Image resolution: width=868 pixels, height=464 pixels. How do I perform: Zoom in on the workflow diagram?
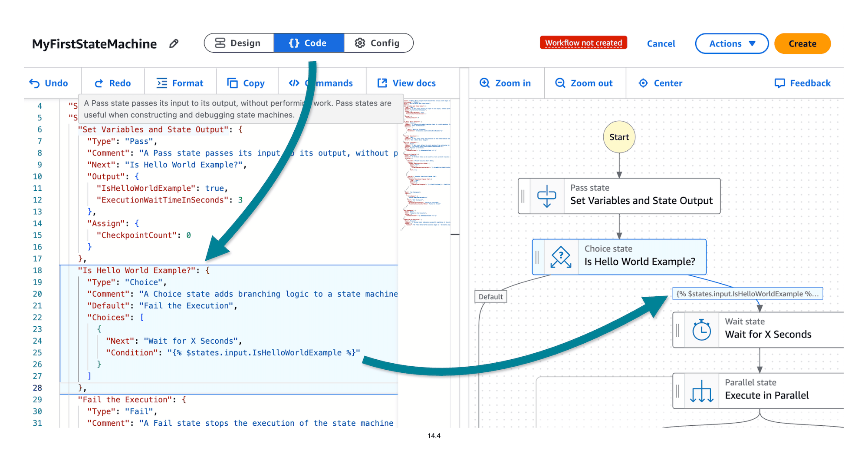485,83
